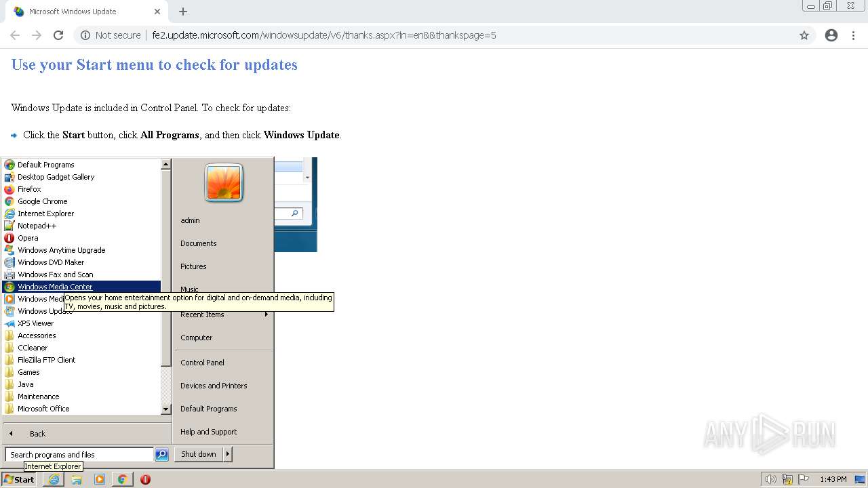Open Default Programs icon in All Programs list
The width and height of the screenshot is (868, 488).
click(9, 165)
